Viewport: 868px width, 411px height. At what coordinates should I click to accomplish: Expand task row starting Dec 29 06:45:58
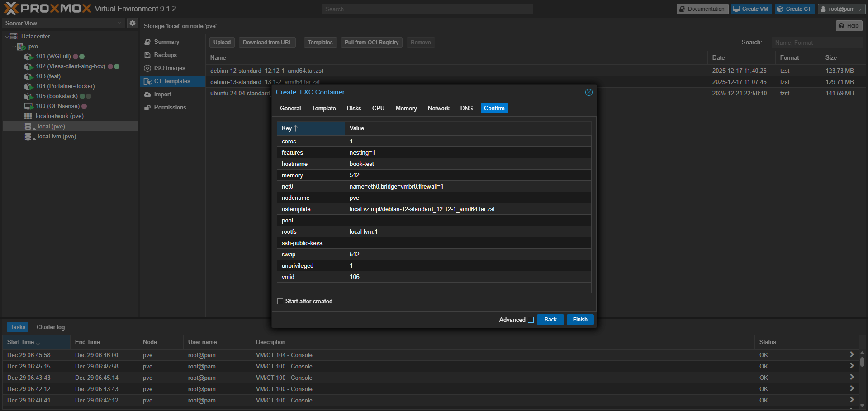pos(852,355)
